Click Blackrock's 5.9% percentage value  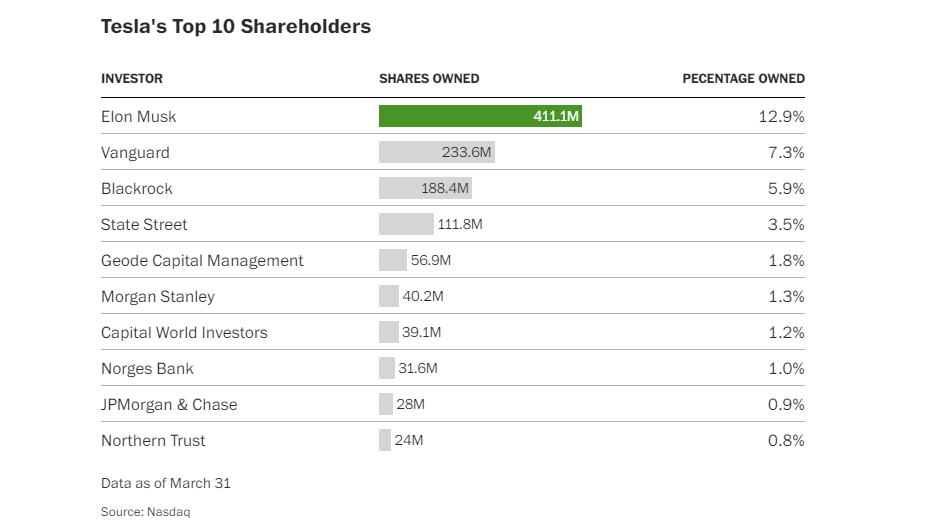pyautogui.click(x=785, y=188)
